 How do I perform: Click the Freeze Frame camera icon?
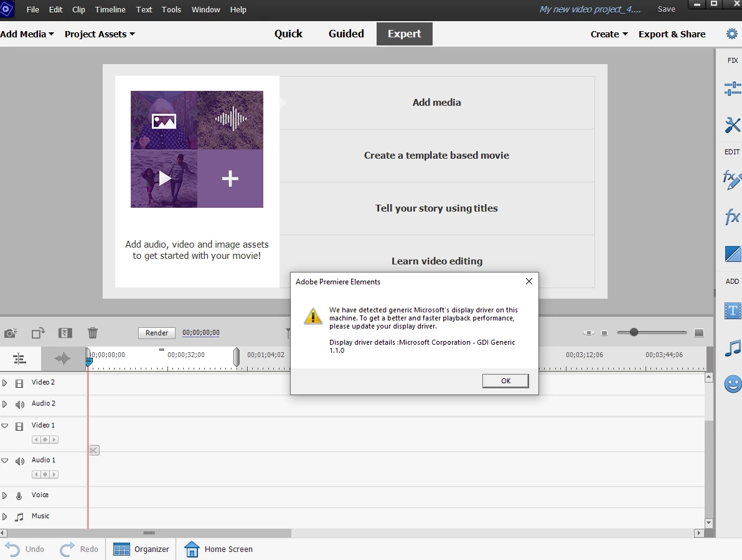tap(11, 333)
